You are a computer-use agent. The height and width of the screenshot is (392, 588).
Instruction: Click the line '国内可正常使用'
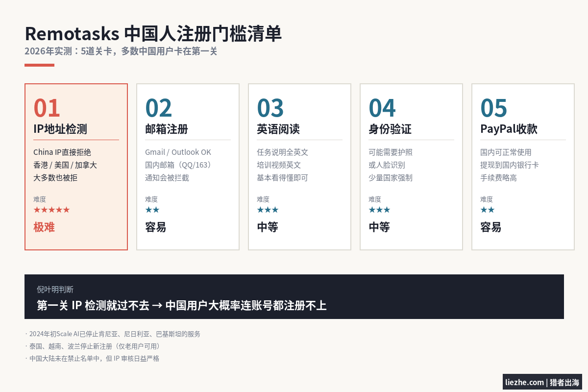click(x=506, y=152)
